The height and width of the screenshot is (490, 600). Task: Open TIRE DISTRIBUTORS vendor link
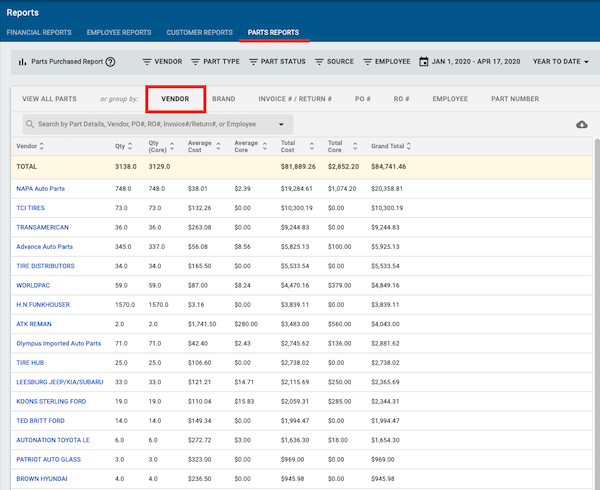46,266
